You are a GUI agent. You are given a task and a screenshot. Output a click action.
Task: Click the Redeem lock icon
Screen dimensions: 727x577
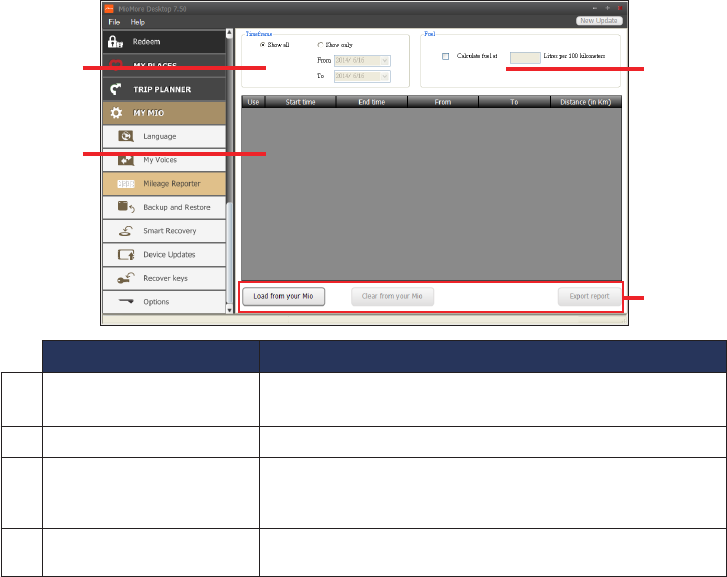pos(115,42)
